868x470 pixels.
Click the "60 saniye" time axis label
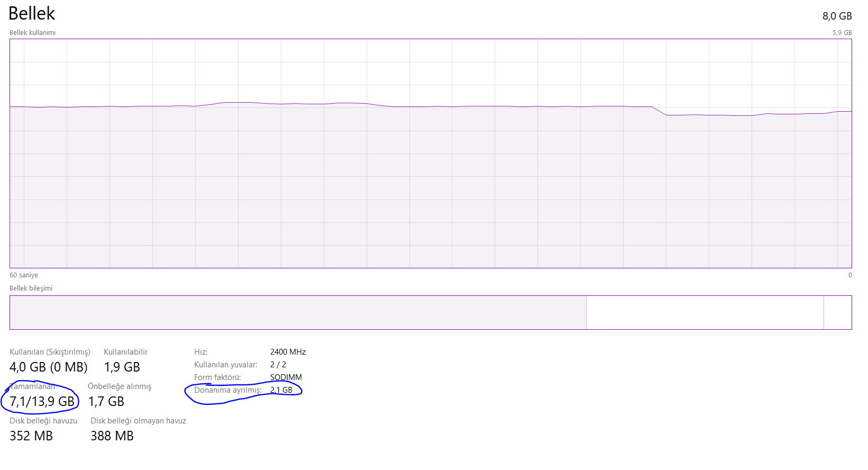[24, 275]
